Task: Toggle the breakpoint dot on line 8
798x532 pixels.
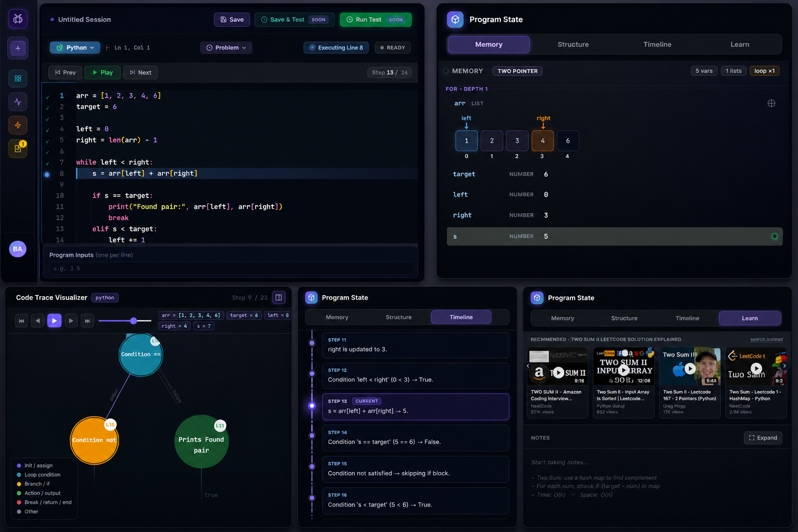Action: click(x=47, y=175)
